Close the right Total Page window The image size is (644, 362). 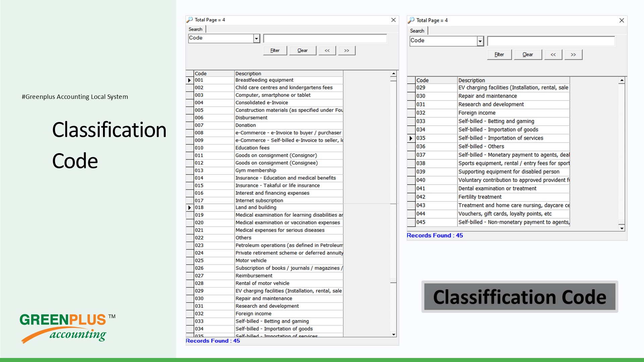pyautogui.click(x=622, y=20)
